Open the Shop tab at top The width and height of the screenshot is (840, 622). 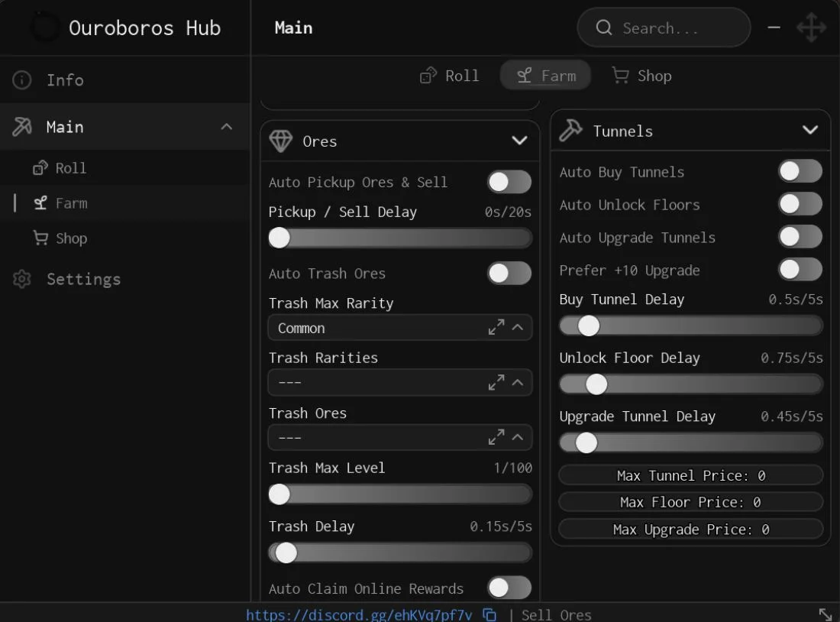pos(641,76)
